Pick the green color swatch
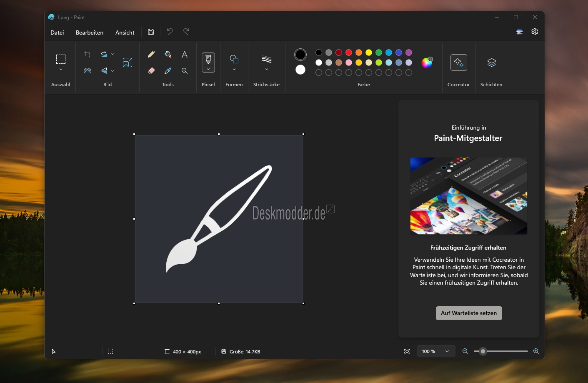This screenshot has width=588, height=383. click(379, 53)
